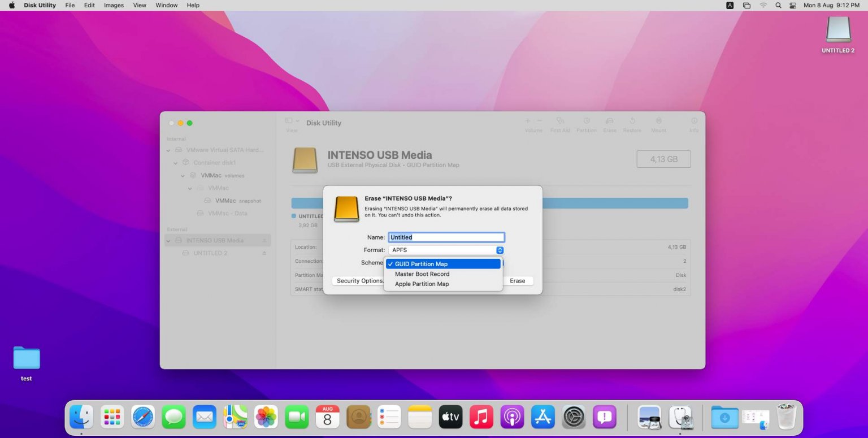This screenshot has width=868, height=438.
Task: Eject the INTENSO USB Media drive
Action: [x=266, y=240]
